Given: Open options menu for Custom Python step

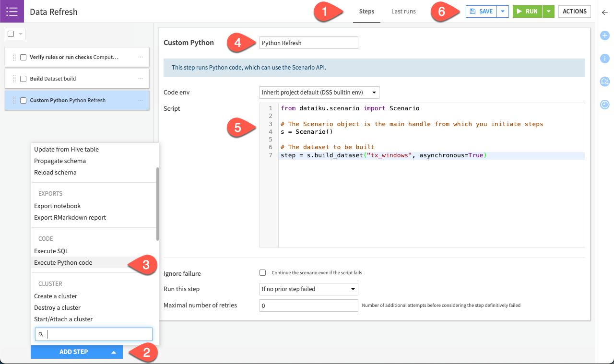Looking at the screenshot, I should pos(141,100).
